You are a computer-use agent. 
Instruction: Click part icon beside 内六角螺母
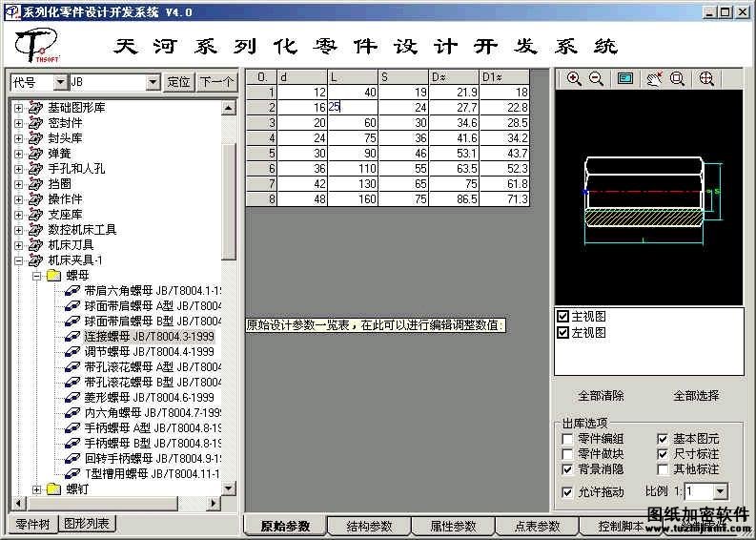coord(72,413)
